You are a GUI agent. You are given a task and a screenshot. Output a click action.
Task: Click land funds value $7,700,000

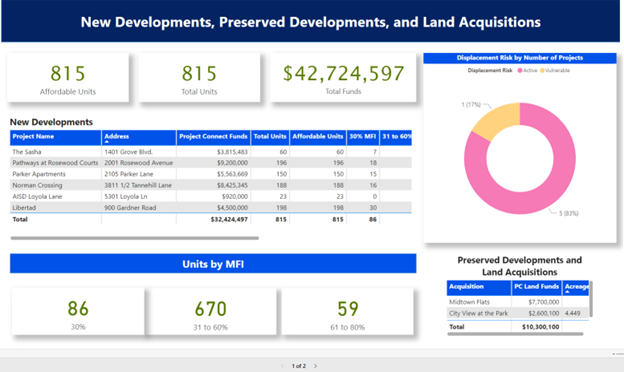click(544, 302)
